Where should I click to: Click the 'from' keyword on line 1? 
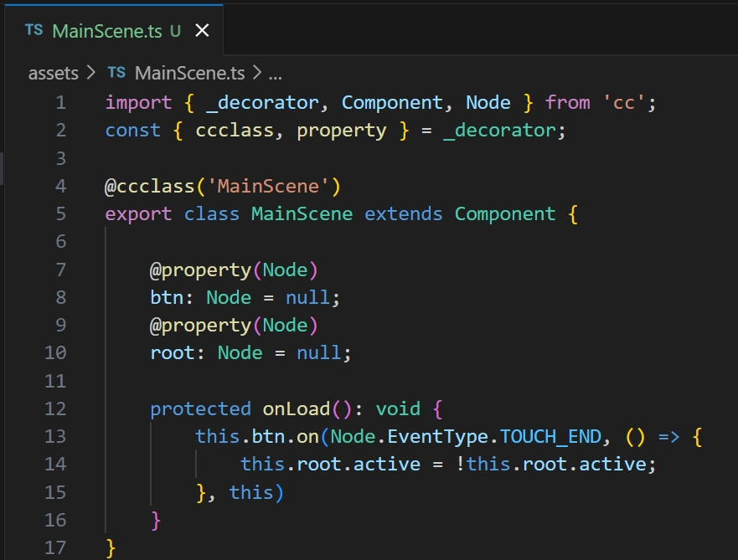point(568,102)
